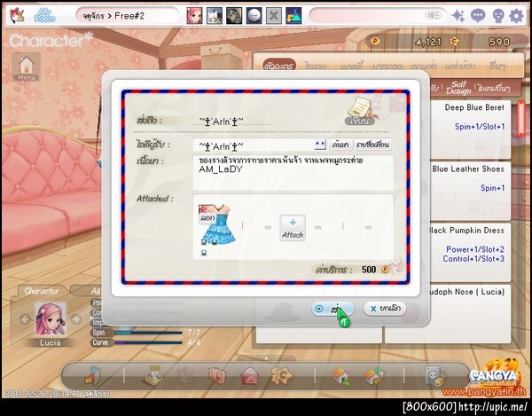
Task: Switch to the อื่นๆ tab
Action: tap(497, 66)
